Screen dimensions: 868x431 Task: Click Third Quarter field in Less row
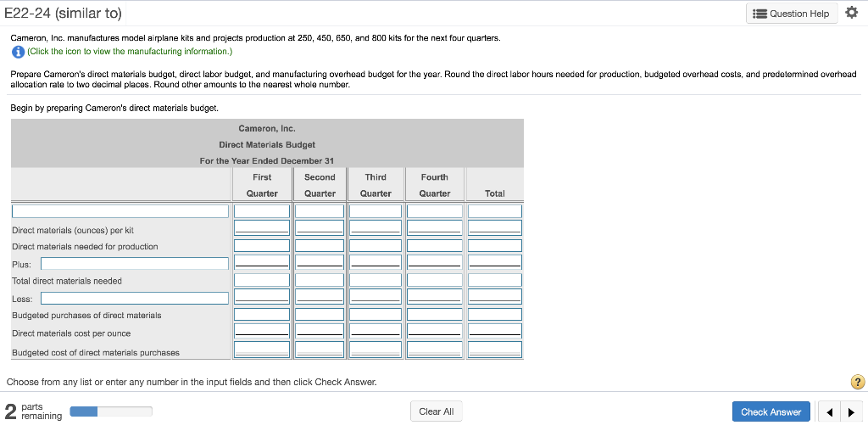[376, 296]
